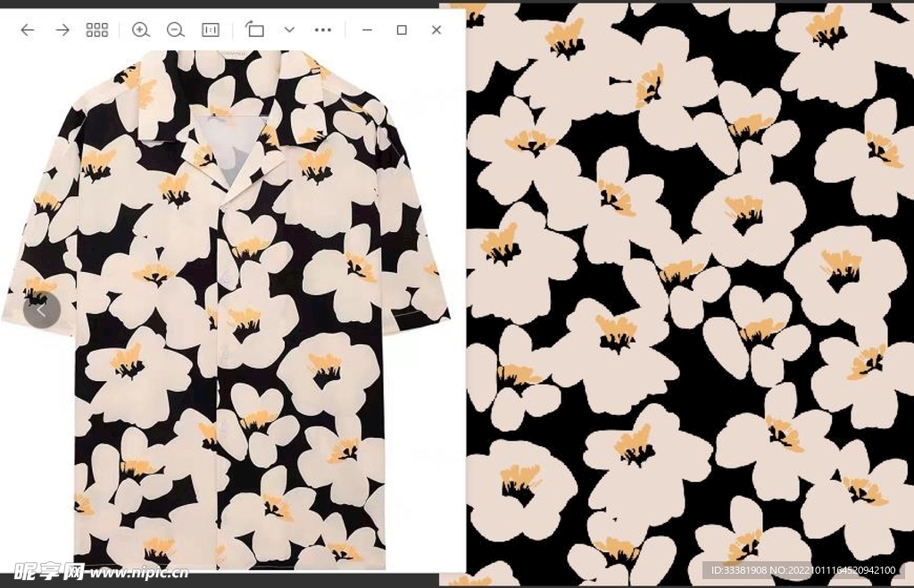This screenshot has width=914, height=588.
Task: Zoom in with the magnifier plus icon
Action: pyautogui.click(x=140, y=30)
